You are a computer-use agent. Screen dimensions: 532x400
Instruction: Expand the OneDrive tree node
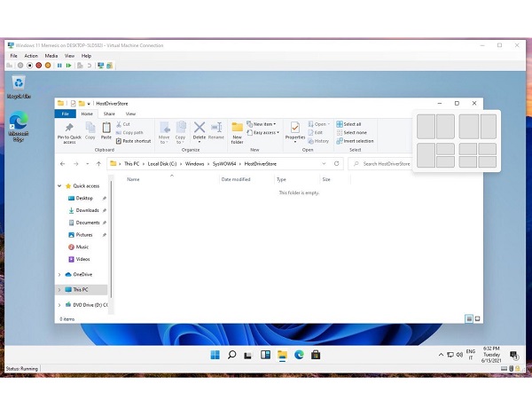(59, 274)
